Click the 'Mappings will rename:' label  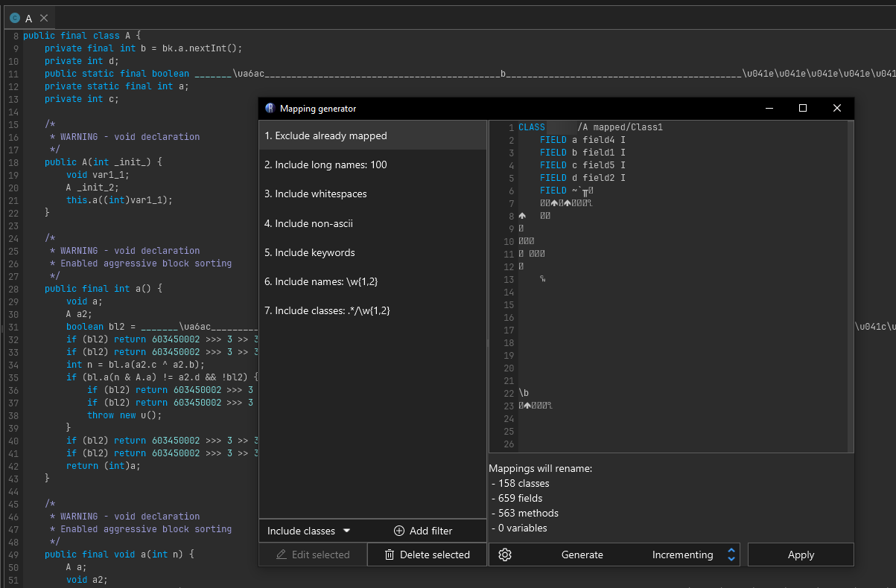[x=540, y=468]
